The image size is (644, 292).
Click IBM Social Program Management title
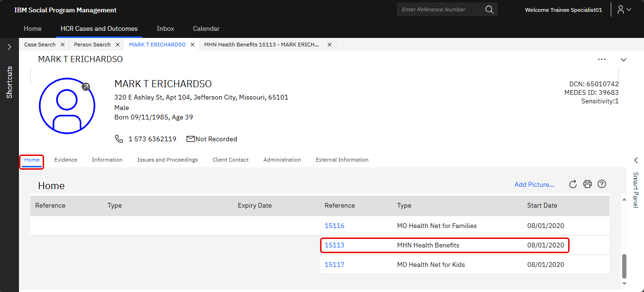pyautogui.click(x=65, y=10)
